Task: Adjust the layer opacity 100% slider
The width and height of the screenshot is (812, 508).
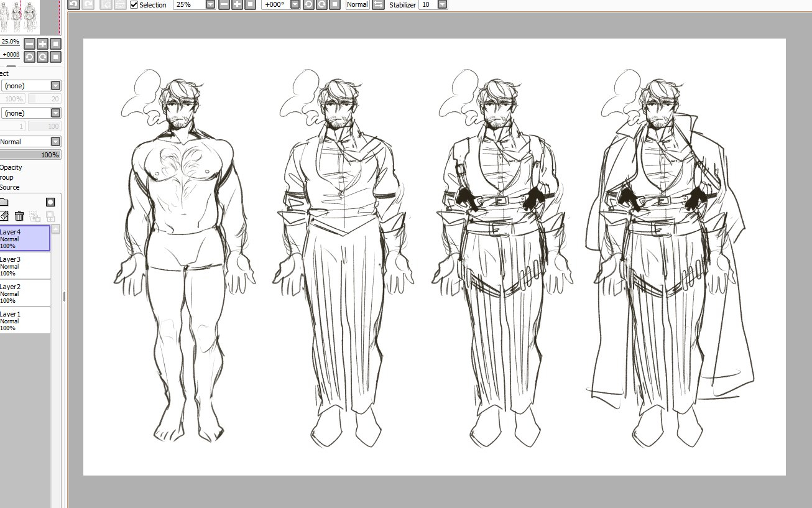Action: [30, 155]
